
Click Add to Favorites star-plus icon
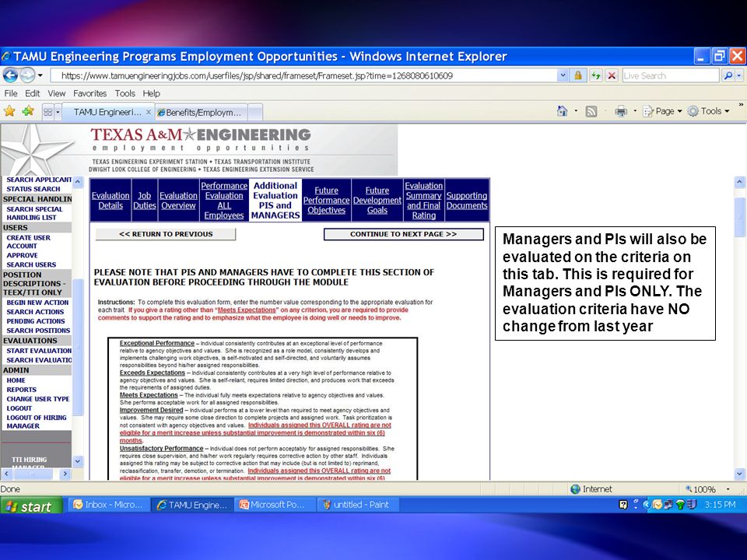(28, 111)
